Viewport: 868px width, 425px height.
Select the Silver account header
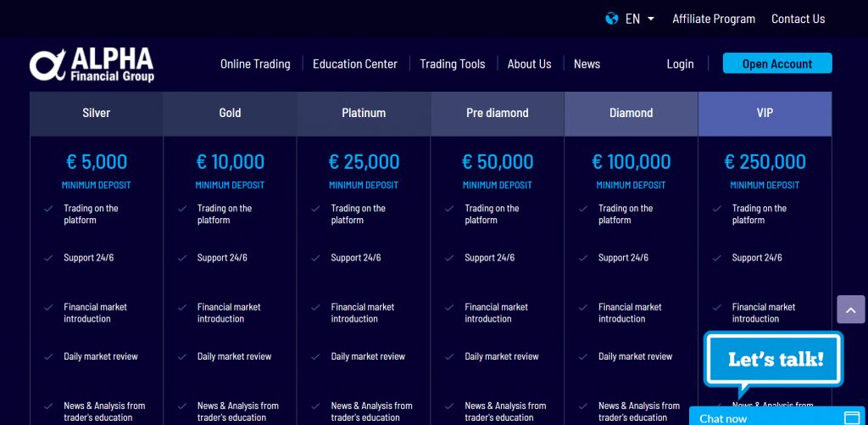point(97,114)
